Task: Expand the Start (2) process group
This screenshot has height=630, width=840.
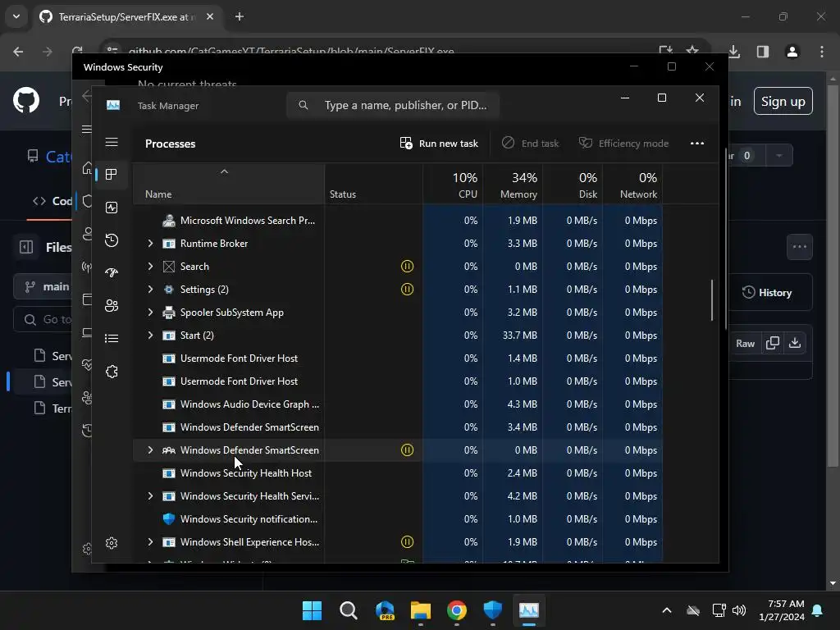Action: point(151,336)
